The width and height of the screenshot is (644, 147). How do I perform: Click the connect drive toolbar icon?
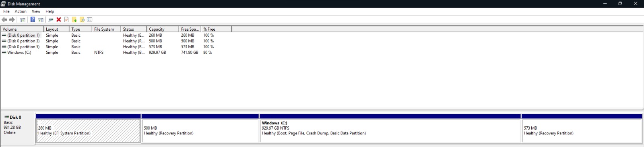coord(51,19)
